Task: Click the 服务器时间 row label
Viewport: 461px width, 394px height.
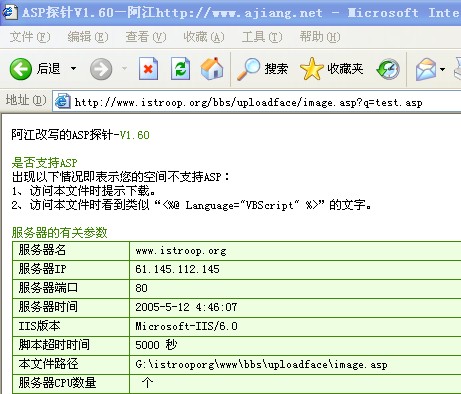Action: click(x=48, y=307)
